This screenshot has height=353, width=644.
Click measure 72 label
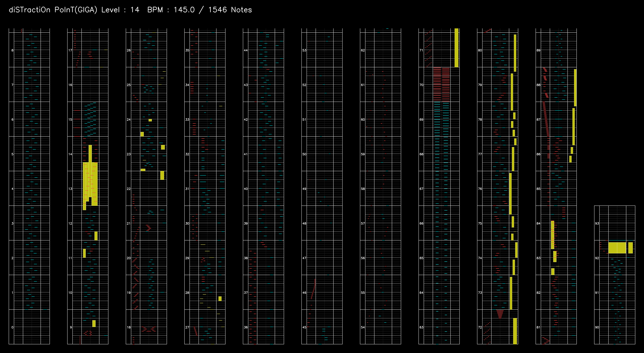[480, 327]
